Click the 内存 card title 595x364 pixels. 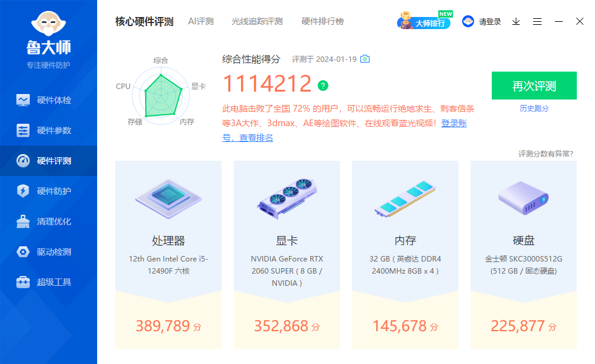(406, 240)
